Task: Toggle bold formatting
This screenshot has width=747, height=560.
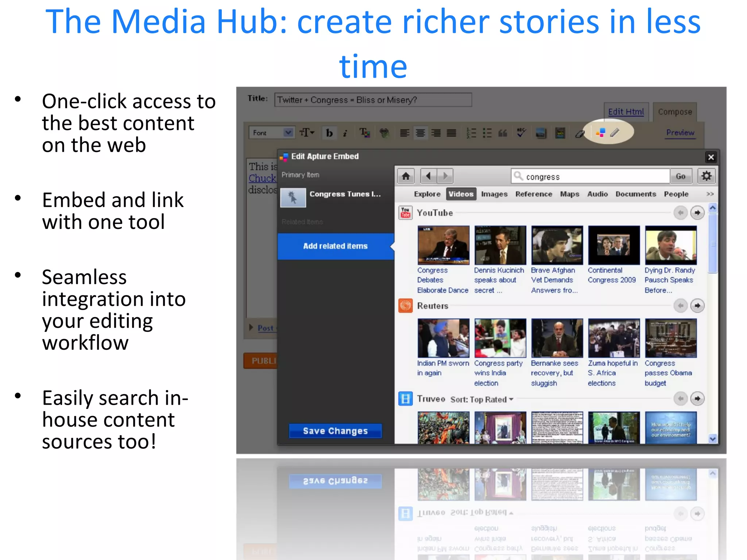Action: coord(329,133)
